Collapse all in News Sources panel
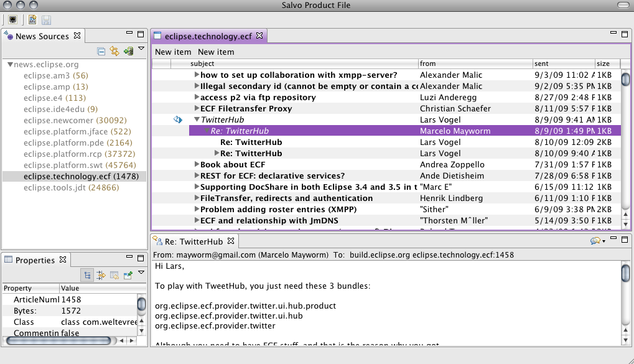The width and height of the screenshot is (634, 364). (101, 51)
